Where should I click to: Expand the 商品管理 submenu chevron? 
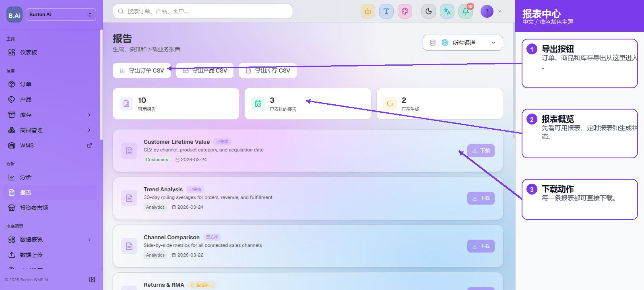pos(89,130)
